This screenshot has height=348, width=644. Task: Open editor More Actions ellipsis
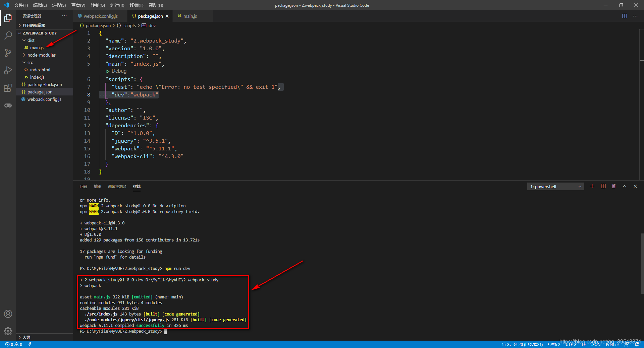[635, 16]
